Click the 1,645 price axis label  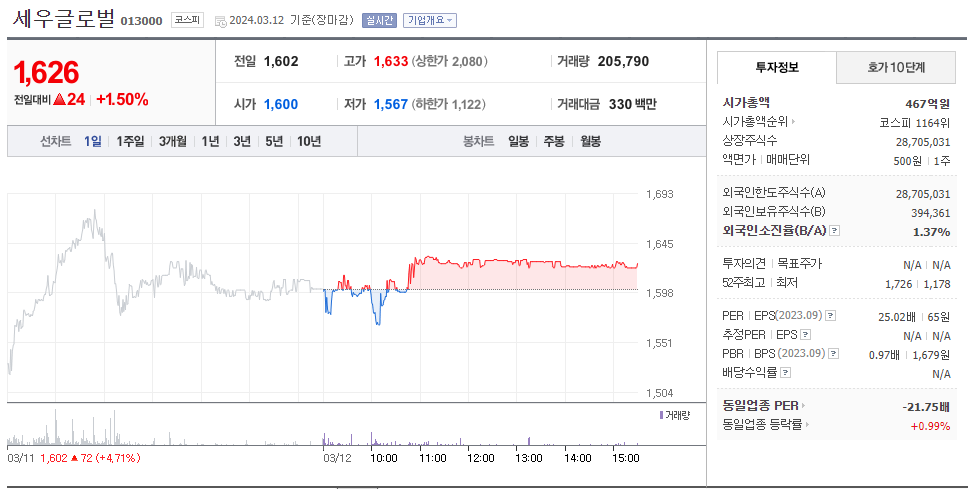tap(660, 244)
